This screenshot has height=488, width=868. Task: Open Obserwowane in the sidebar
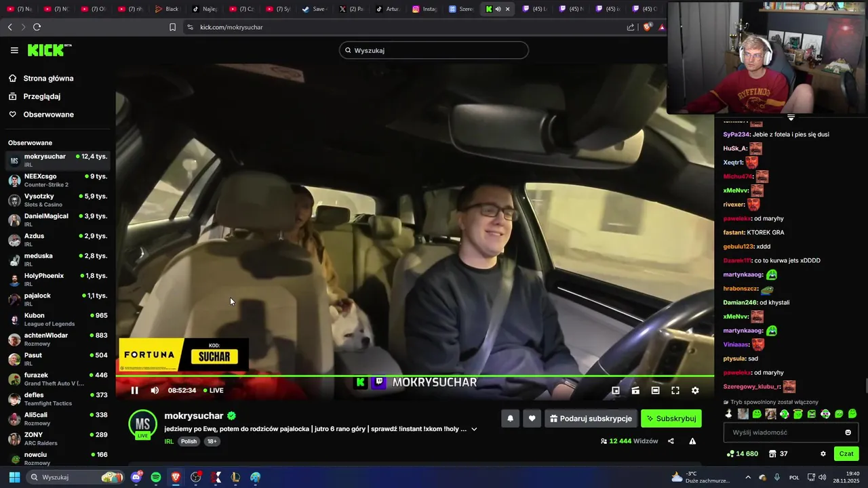point(48,115)
